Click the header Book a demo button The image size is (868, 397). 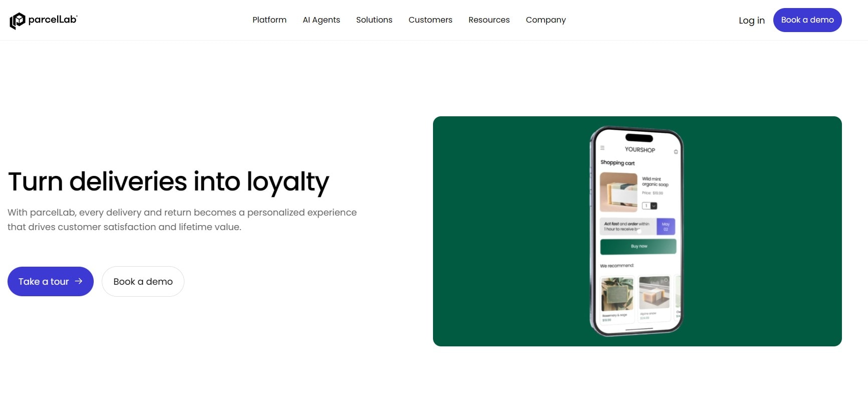(807, 20)
